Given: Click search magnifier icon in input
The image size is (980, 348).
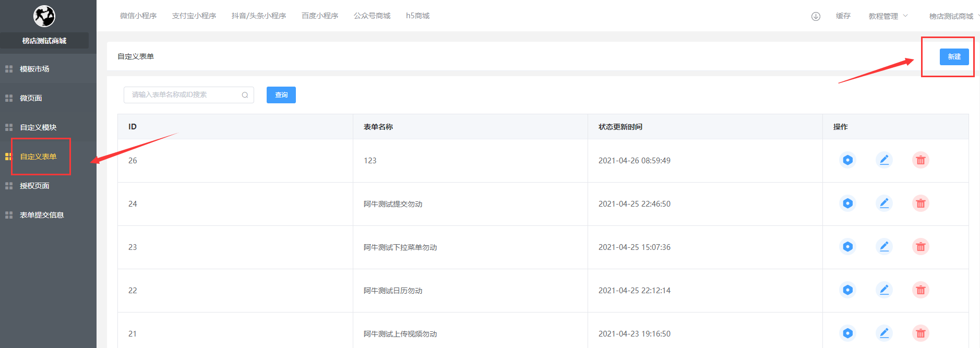Looking at the screenshot, I should click(245, 95).
